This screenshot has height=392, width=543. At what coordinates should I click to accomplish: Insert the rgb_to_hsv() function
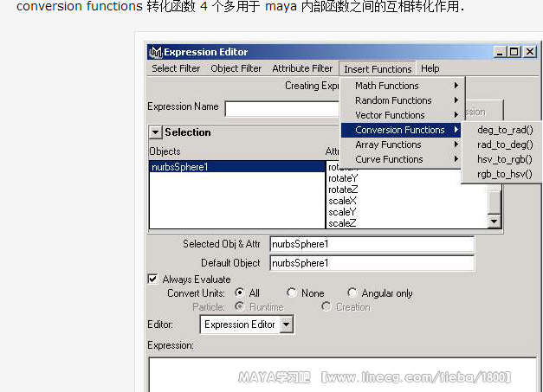click(505, 174)
